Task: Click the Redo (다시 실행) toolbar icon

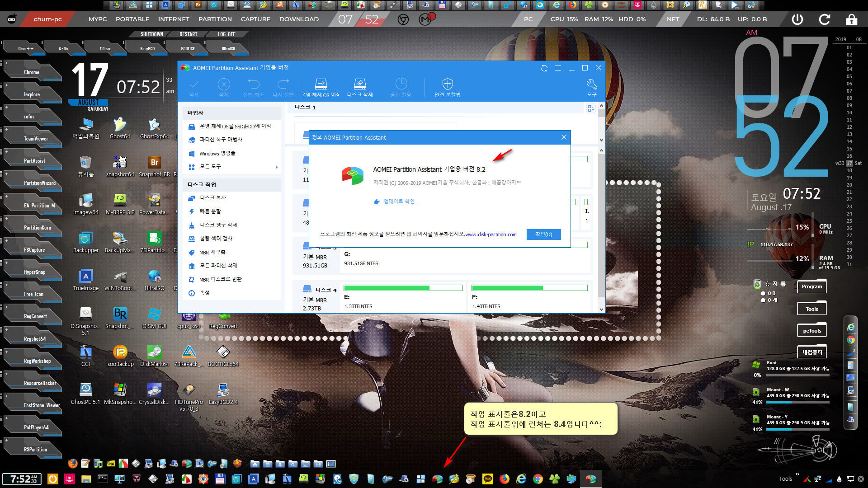Action: [x=283, y=87]
